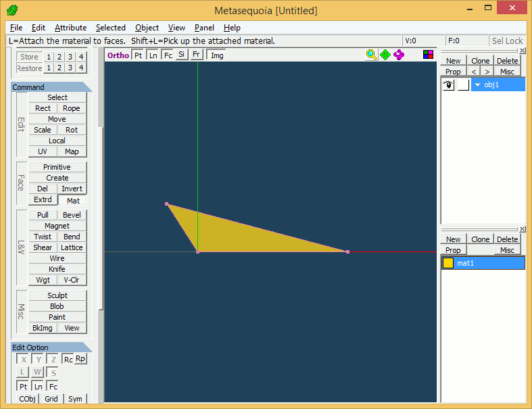Click the magenta rotate view icon
Screen dimensions: 532x409
tap(399, 55)
